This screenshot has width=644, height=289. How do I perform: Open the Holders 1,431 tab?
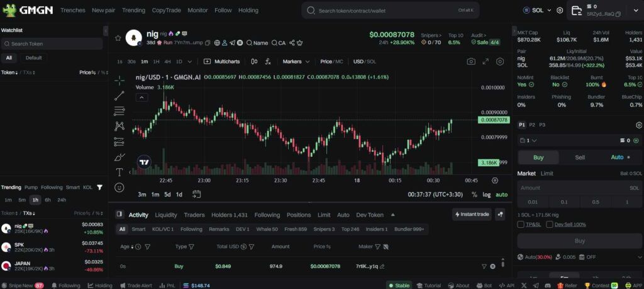[230, 215]
